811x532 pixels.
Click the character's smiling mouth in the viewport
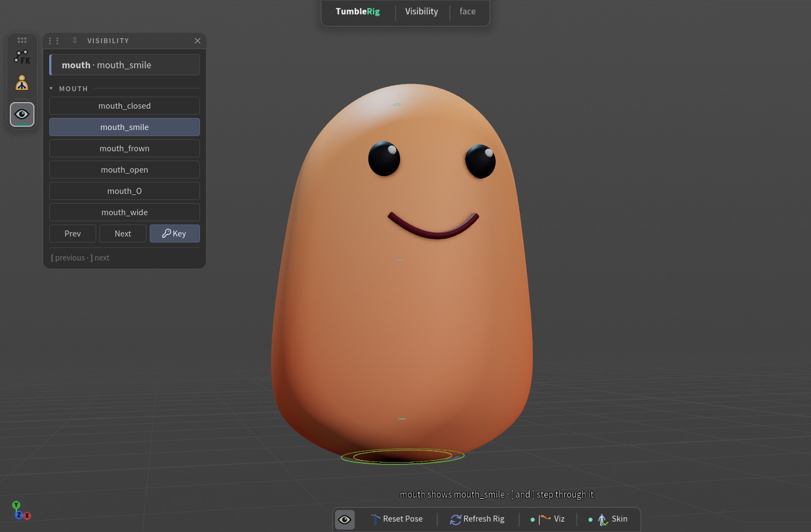433,226
